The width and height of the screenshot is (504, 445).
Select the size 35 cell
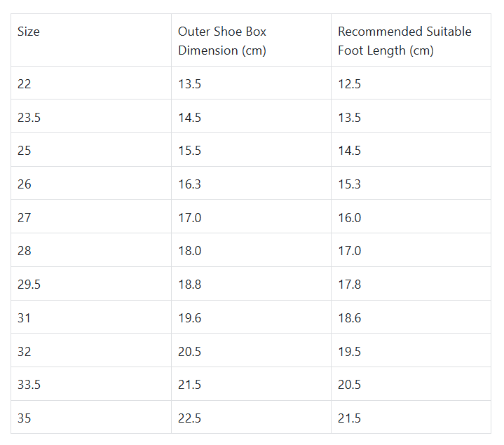pyautogui.click(x=25, y=418)
